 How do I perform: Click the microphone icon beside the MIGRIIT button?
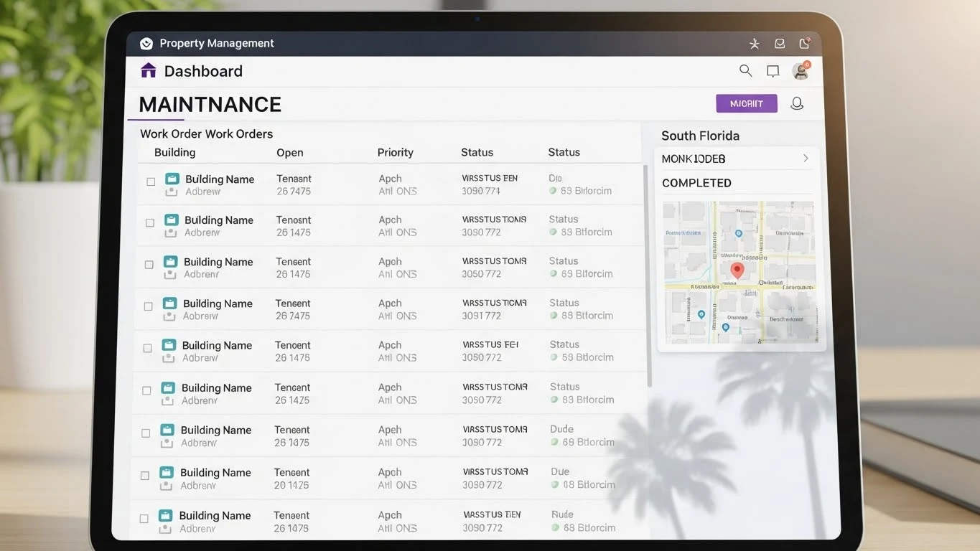pyautogui.click(x=797, y=103)
